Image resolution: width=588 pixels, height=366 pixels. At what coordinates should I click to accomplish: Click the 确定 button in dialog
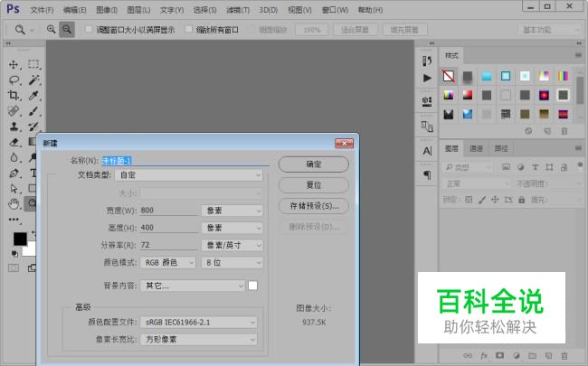pyautogui.click(x=314, y=164)
